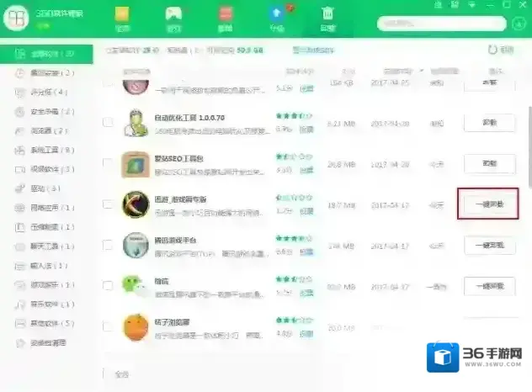Open 系统工具 (9) category label
Viewport: 532px width, 392px height.
click(52, 151)
